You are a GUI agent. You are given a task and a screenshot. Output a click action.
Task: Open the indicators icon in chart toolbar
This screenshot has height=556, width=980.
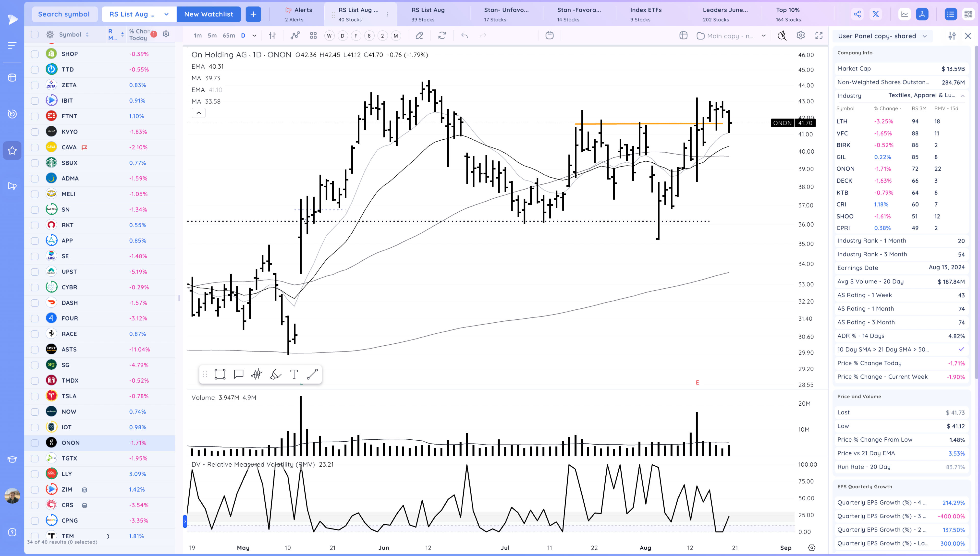pyautogui.click(x=295, y=36)
